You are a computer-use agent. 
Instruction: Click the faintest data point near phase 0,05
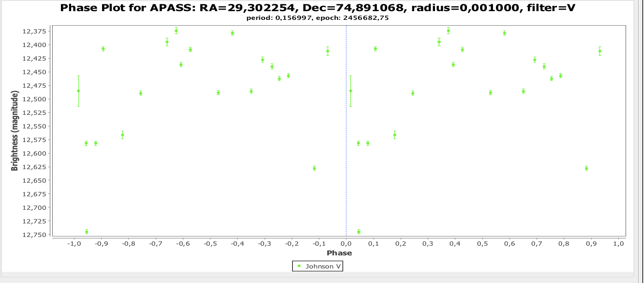pyautogui.click(x=359, y=232)
